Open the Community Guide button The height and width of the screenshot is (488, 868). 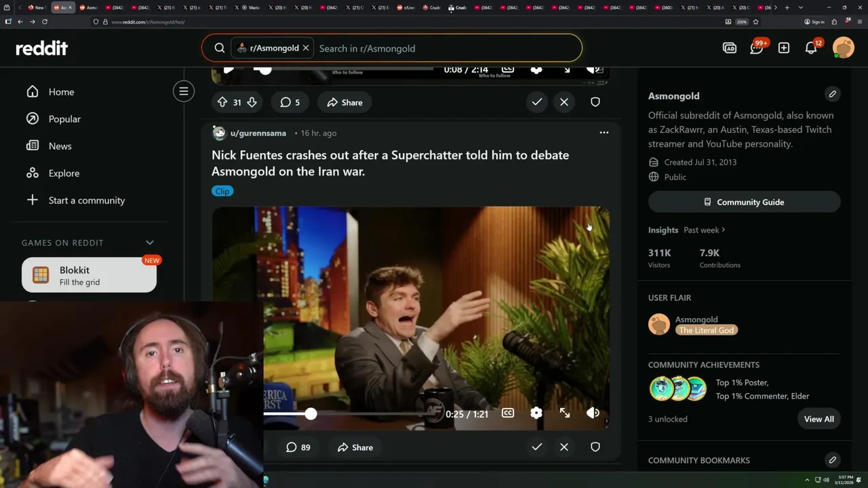pos(745,202)
